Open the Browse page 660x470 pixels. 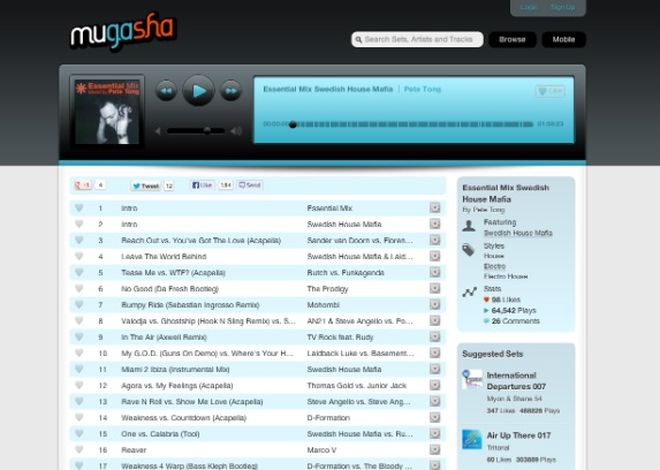click(512, 40)
